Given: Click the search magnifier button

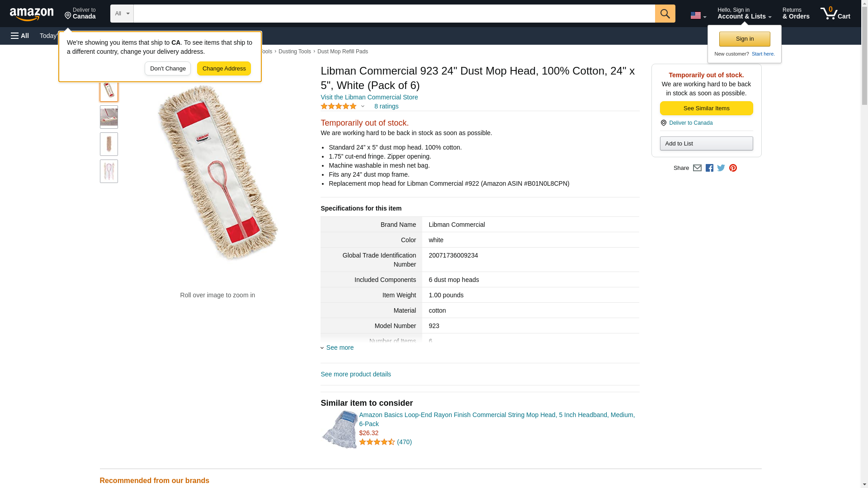Looking at the screenshot, I should pyautogui.click(x=665, y=14).
